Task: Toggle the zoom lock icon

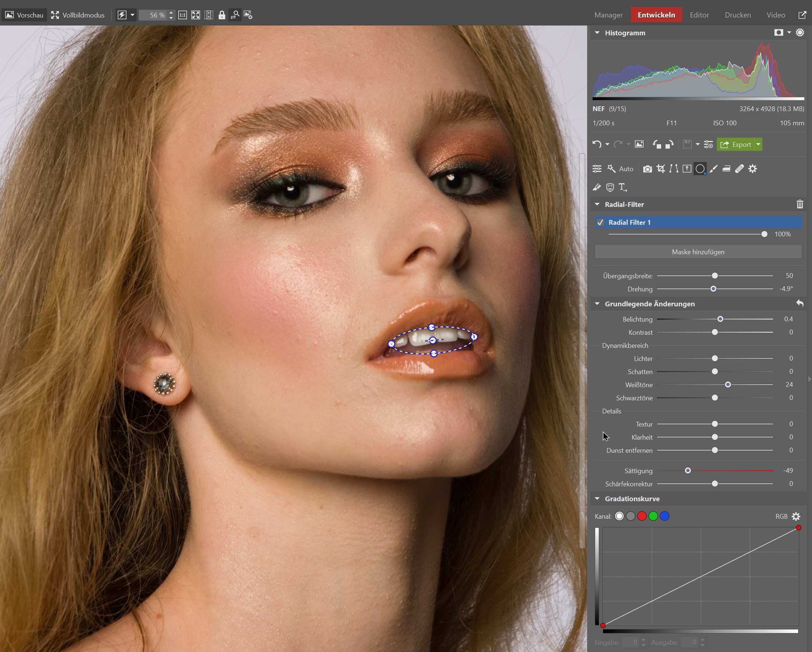Action: click(222, 15)
